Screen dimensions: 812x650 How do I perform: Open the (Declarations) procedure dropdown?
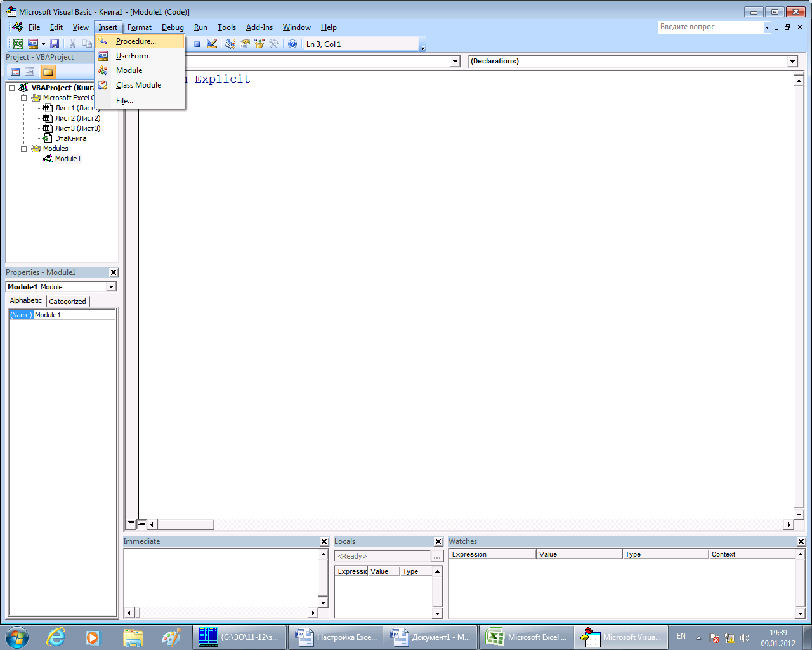tap(792, 62)
